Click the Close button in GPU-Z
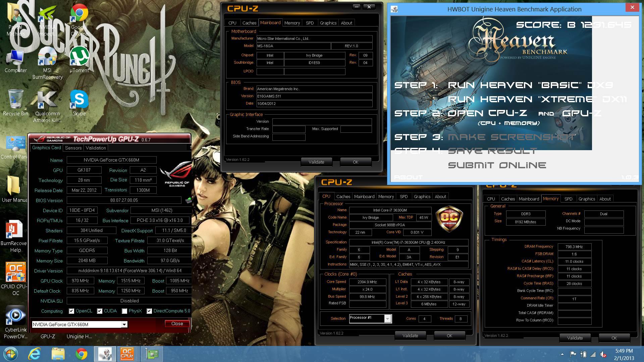The height and width of the screenshot is (362, 644). pos(177,323)
